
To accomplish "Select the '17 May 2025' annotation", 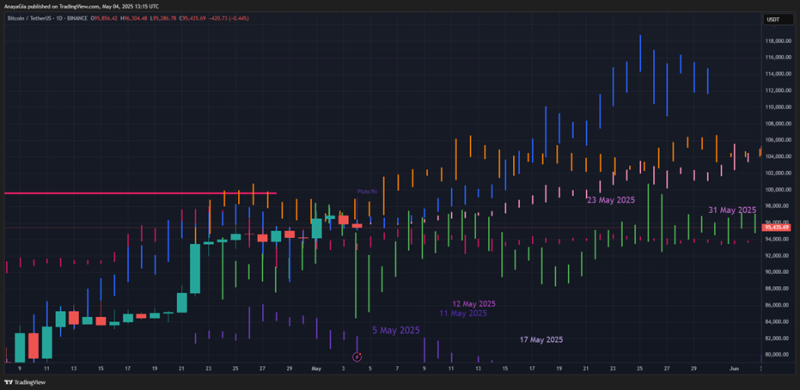I will coord(541,339).
